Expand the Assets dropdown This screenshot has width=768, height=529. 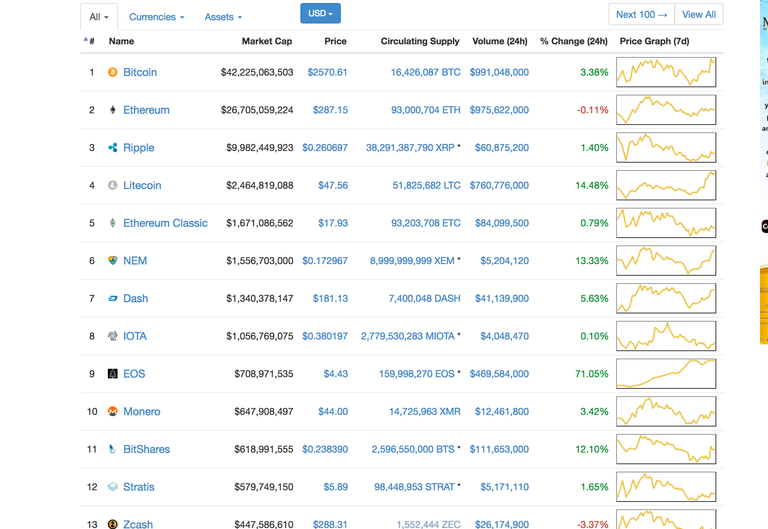coord(223,17)
